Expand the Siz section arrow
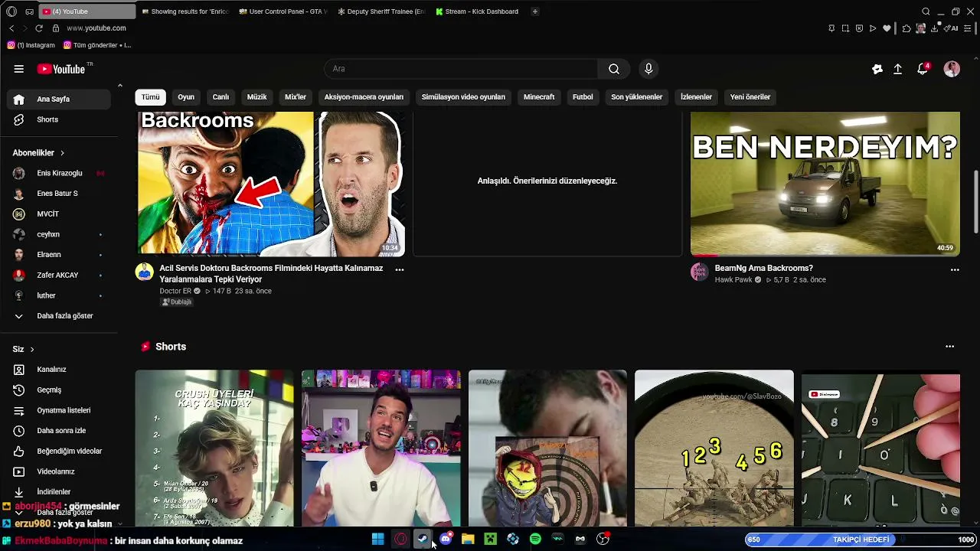The image size is (980, 551). point(32,350)
